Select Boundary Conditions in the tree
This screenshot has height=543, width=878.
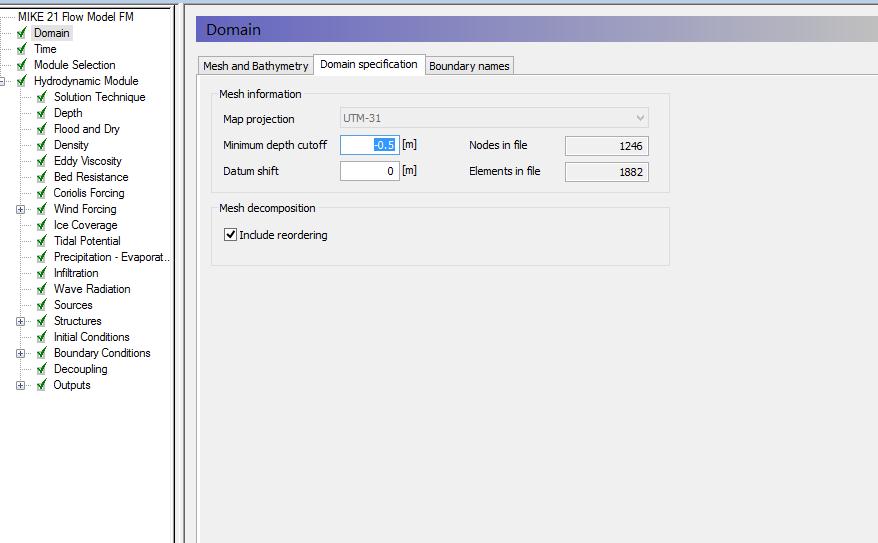[x=102, y=353]
